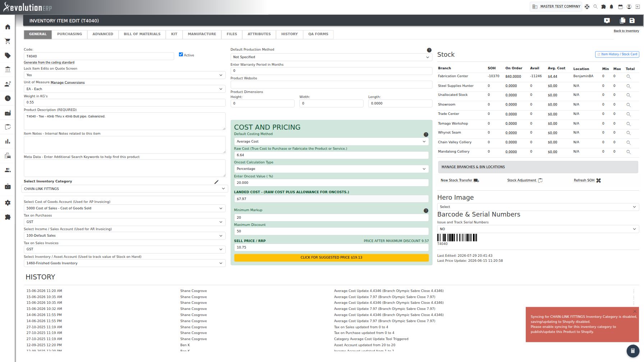Toggle the Active checkbox

click(181, 55)
